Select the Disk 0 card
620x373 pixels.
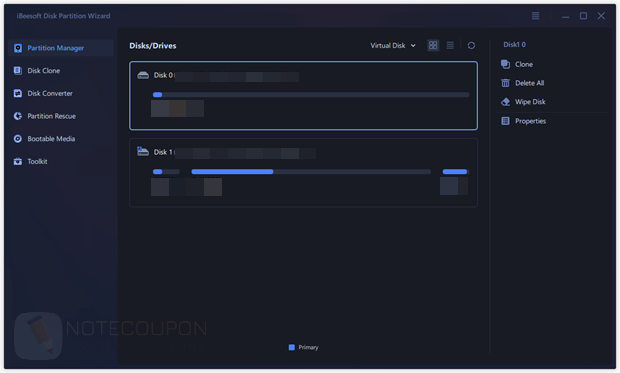pos(303,96)
